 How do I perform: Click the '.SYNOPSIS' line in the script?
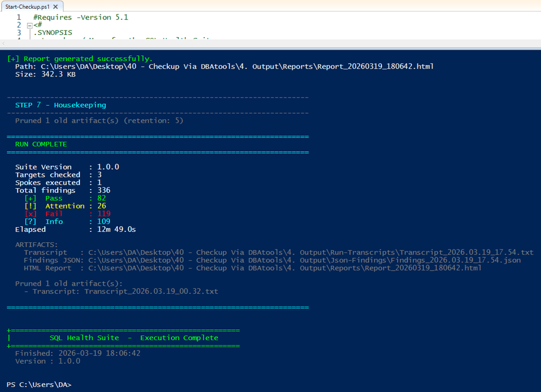click(53, 33)
